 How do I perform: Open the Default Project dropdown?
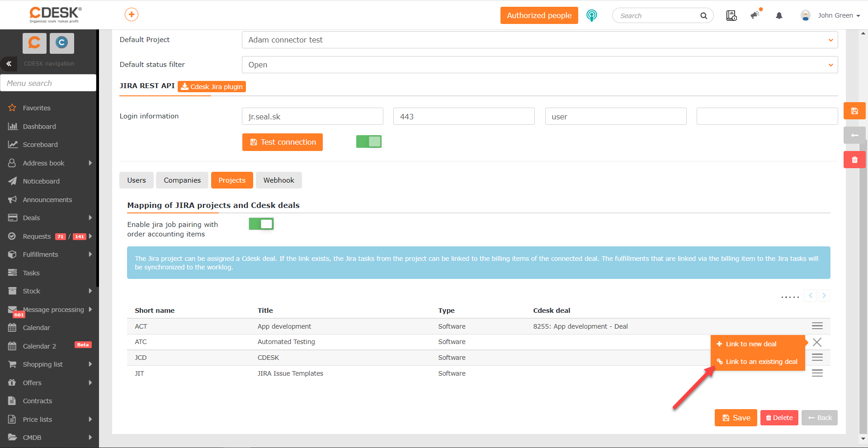point(540,40)
